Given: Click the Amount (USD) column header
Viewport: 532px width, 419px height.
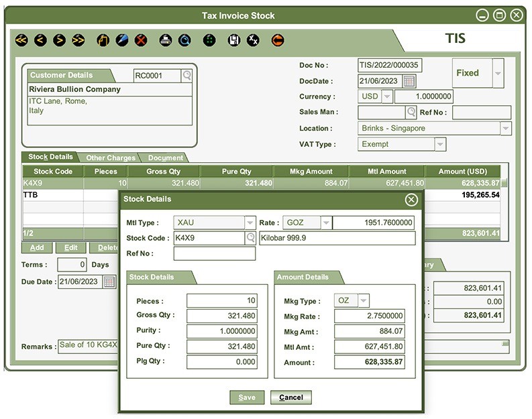Looking at the screenshot, I should click(x=462, y=172).
